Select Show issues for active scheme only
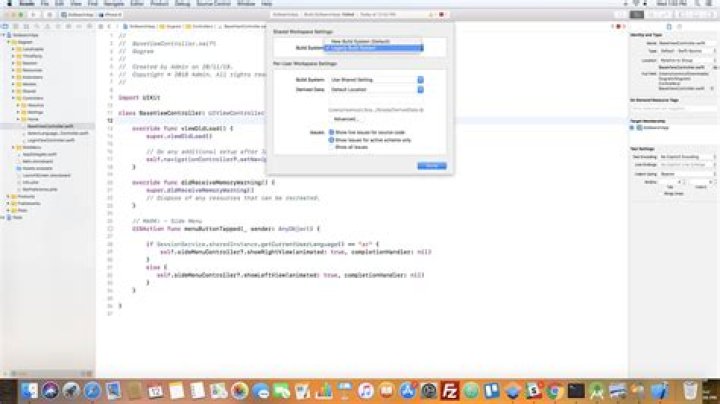This screenshot has height=404, width=720. (x=331, y=140)
